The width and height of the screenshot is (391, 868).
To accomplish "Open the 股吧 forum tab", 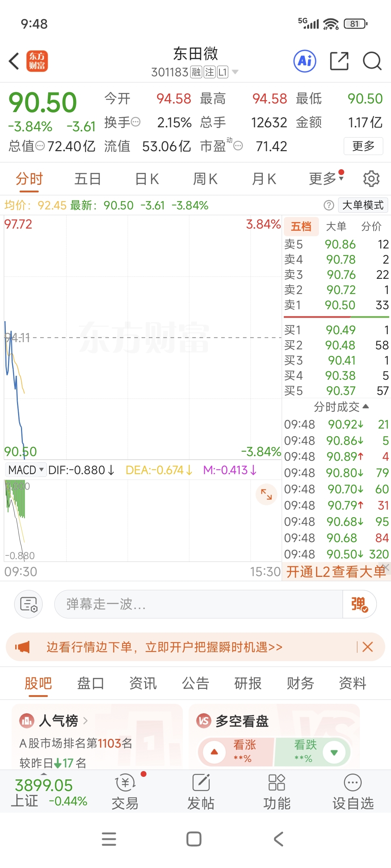I will pos(38,684).
